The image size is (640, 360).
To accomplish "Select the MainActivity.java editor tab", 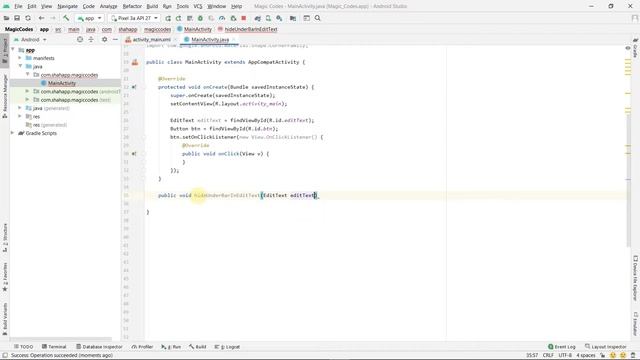I will click(210, 40).
